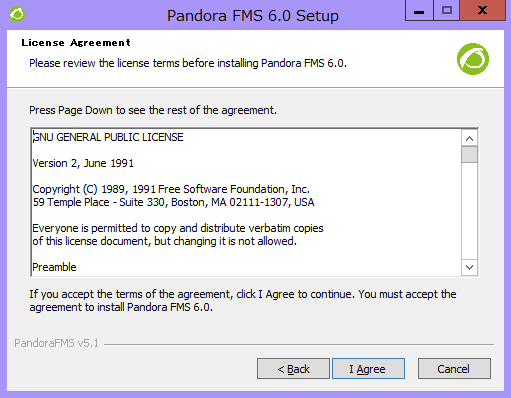This screenshot has width=511, height=398.
Task: Click the green Pandora logo in header
Action: tap(473, 59)
